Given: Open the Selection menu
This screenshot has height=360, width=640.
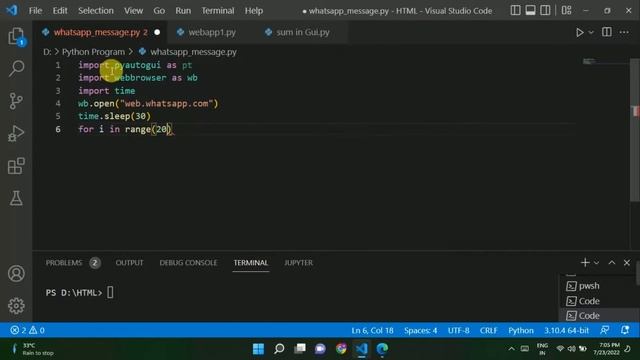Looking at the screenshot, I should pyautogui.click(x=96, y=11).
